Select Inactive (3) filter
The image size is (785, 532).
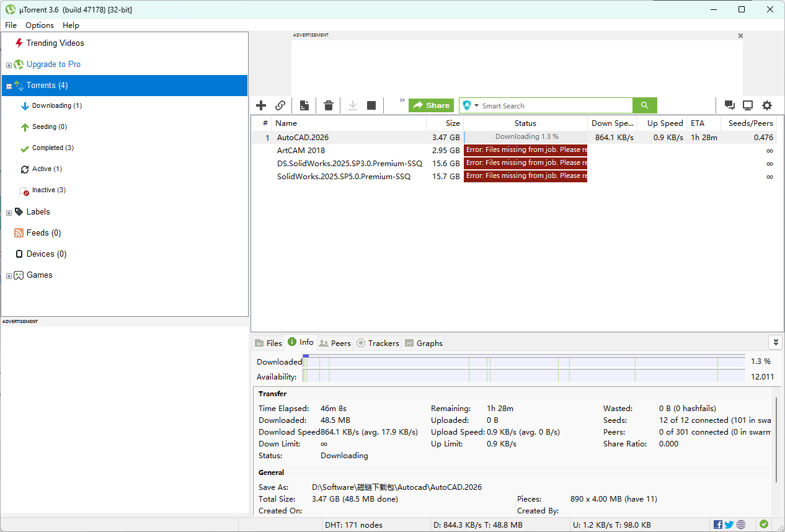(49, 190)
